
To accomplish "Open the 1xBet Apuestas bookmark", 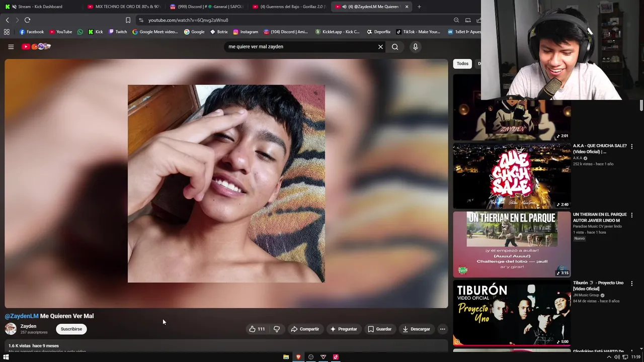I will [x=464, y=32].
